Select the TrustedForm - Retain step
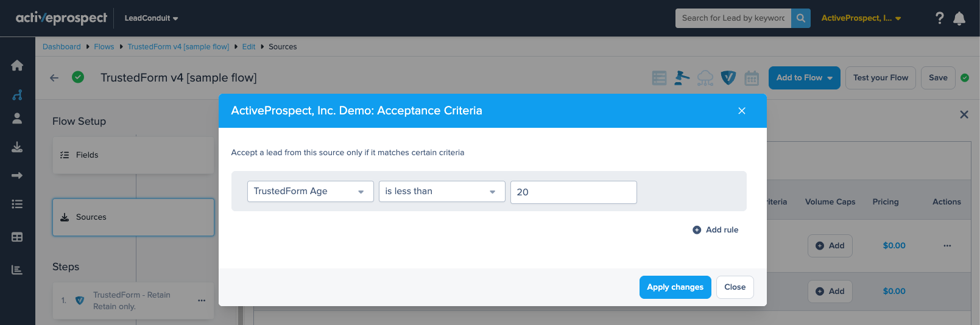The image size is (980, 325). click(x=133, y=301)
